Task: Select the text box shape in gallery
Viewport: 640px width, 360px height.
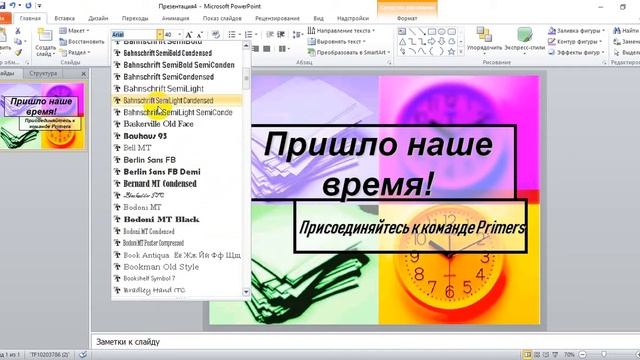Action: [402, 31]
